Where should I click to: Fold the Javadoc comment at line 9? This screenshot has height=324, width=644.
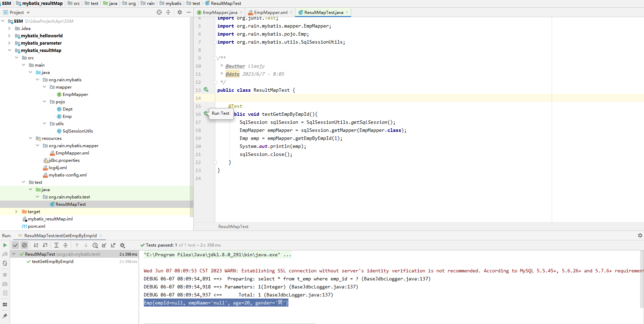point(215,58)
